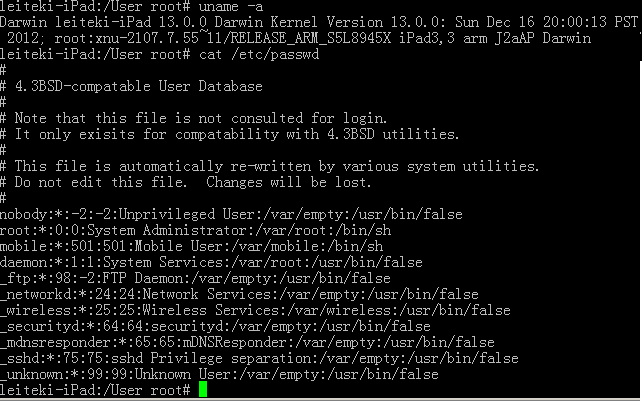Click the '_wireless' Wireless Services entry

255,310
